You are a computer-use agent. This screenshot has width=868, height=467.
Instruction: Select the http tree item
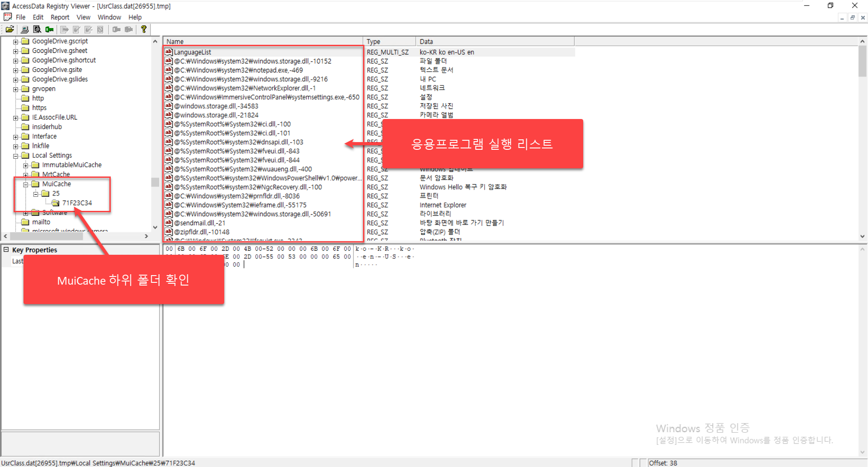point(38,98)
